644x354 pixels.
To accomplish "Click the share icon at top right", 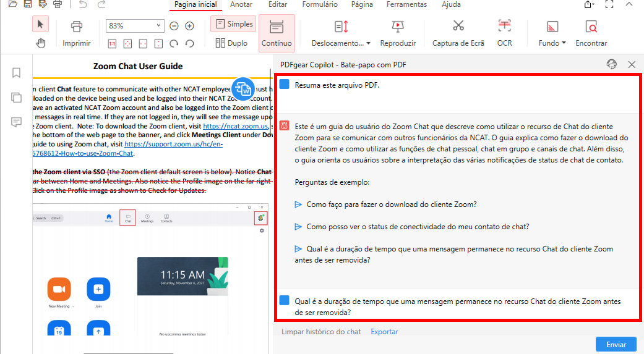I will [588, 4].
